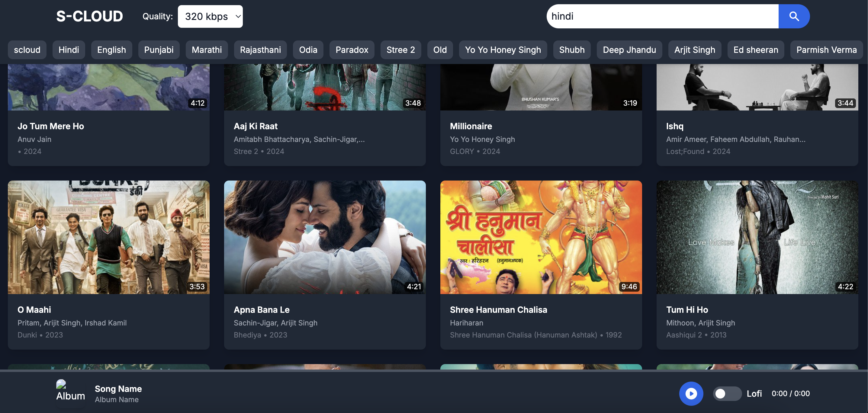Toggle the Lofi switch

[x=727, y=393]
